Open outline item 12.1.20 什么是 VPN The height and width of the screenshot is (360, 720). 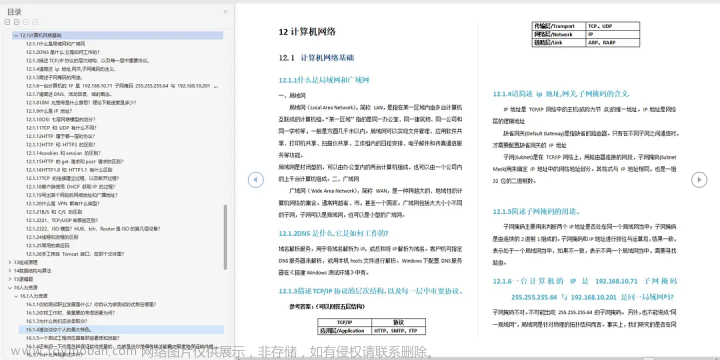(x=62, y=203)
